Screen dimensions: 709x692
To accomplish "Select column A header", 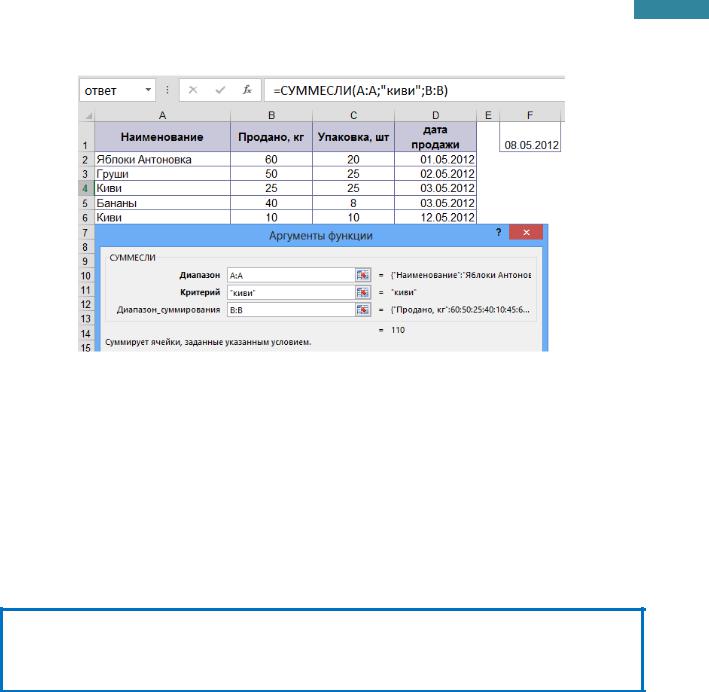I will click(162, 116).
